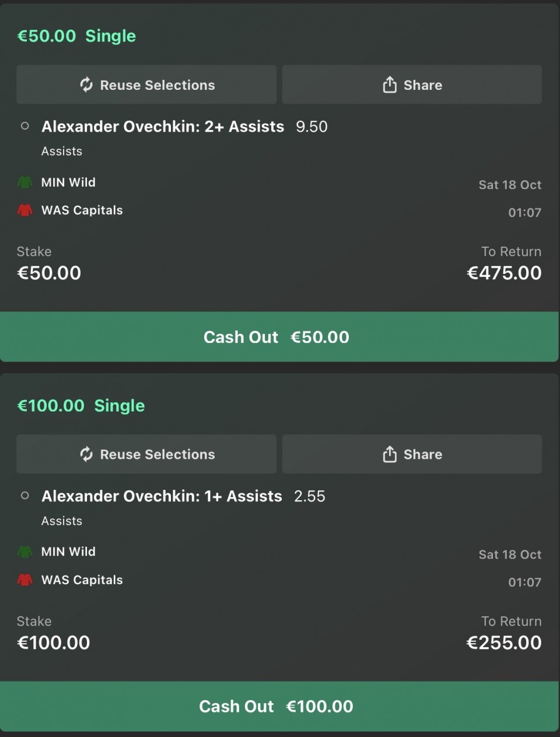This screenshot has height=737, width=560.
Task: Click the reuse arrows icon in the €100 bet
Action: [x=86, y=454]
